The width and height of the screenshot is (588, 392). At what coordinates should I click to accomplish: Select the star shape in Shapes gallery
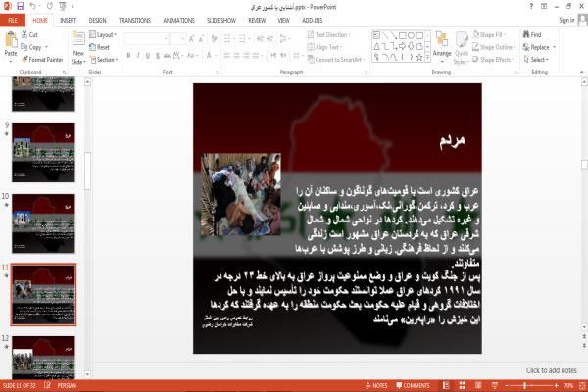[x=419, y=58]
